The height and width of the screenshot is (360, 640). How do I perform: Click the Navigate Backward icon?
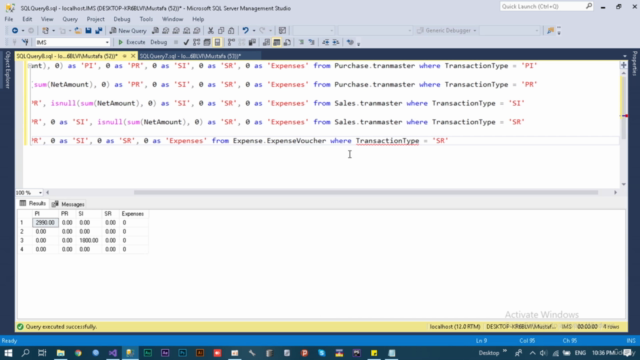15,31
